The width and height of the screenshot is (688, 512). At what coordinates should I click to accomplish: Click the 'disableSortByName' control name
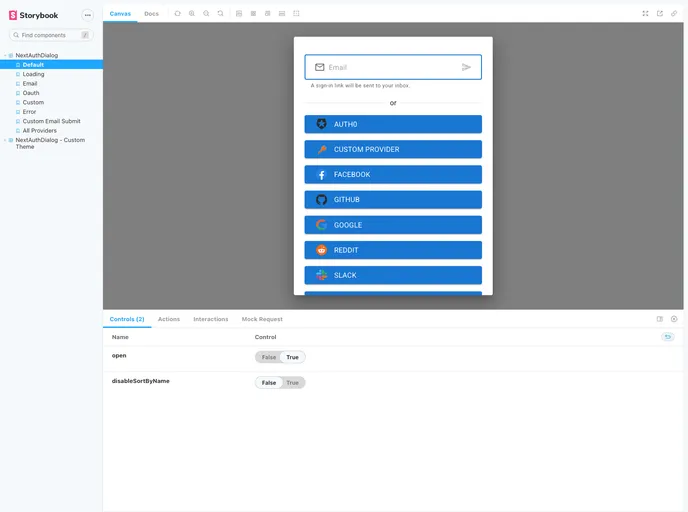(140, 381)
